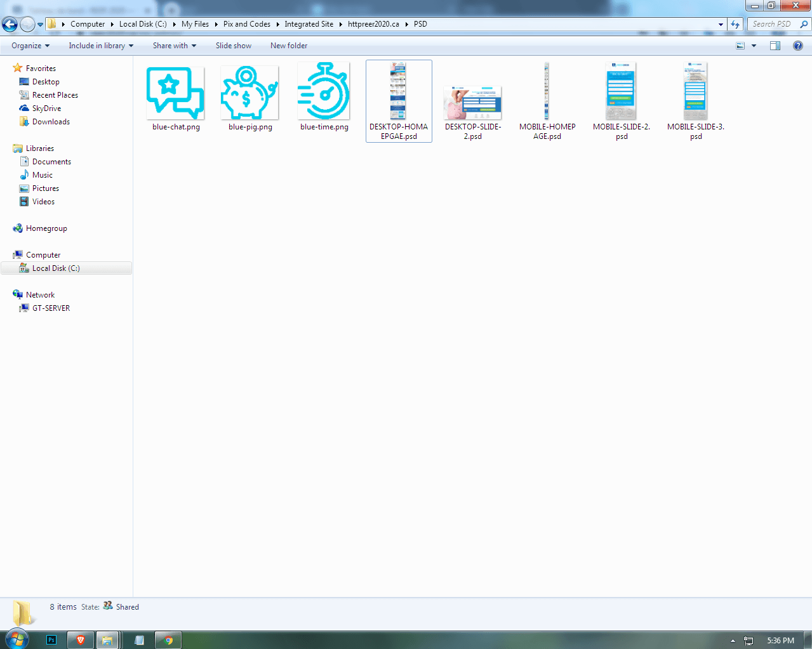This screenshot has height=649, width=812.
Task: Open the Organize menu
Action: tap(30, 46)
